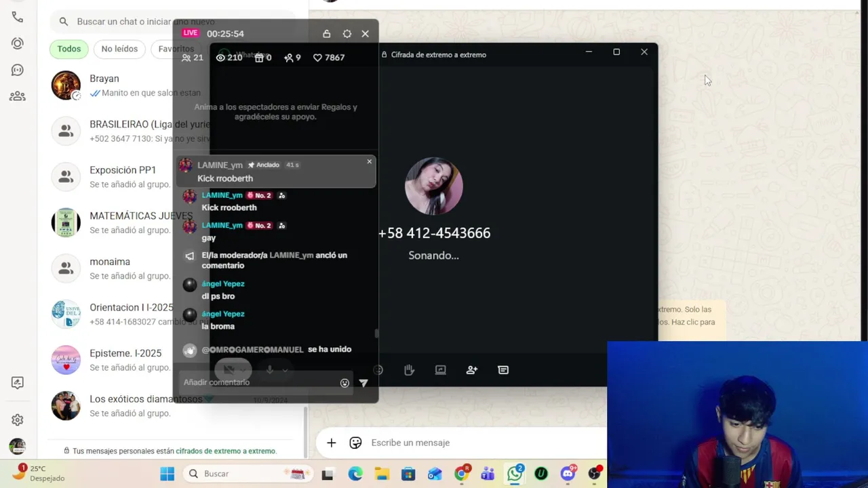Toggle microphone in the call window
The image size is (868, 488).
269,370
